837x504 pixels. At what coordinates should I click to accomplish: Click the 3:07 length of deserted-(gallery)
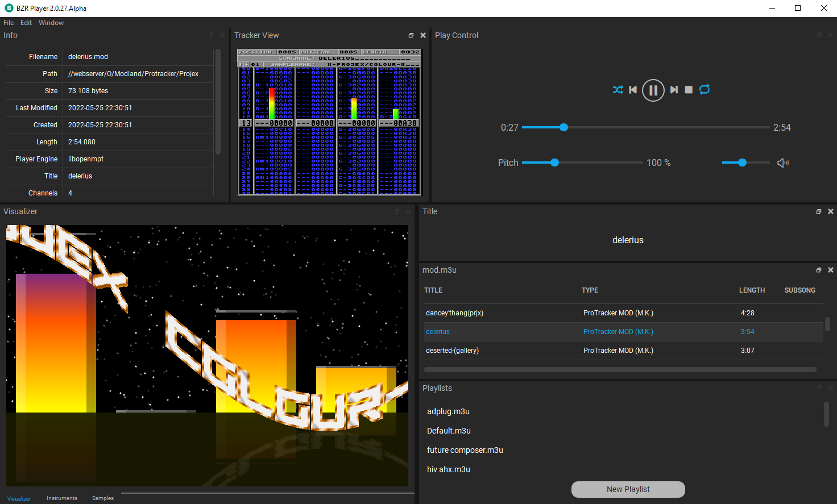click(x=747, y=351)
